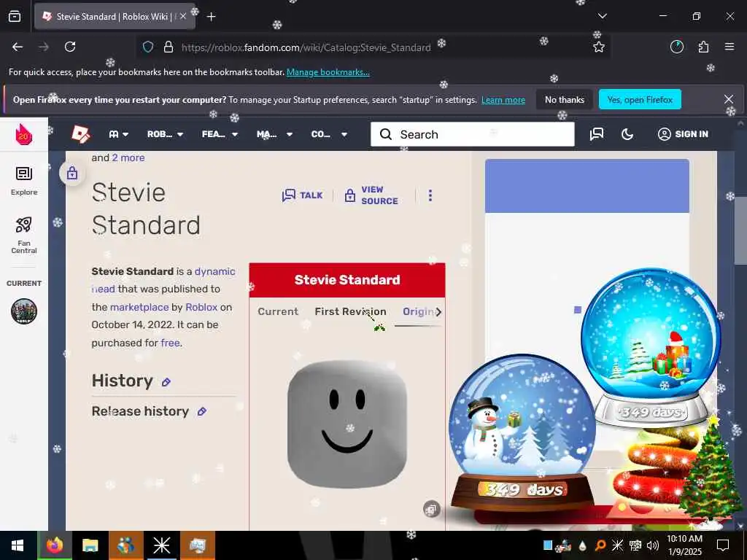Open current wiki avatar thumbnail
Viewport: 747px width, 560px height.
coord(24,311)
